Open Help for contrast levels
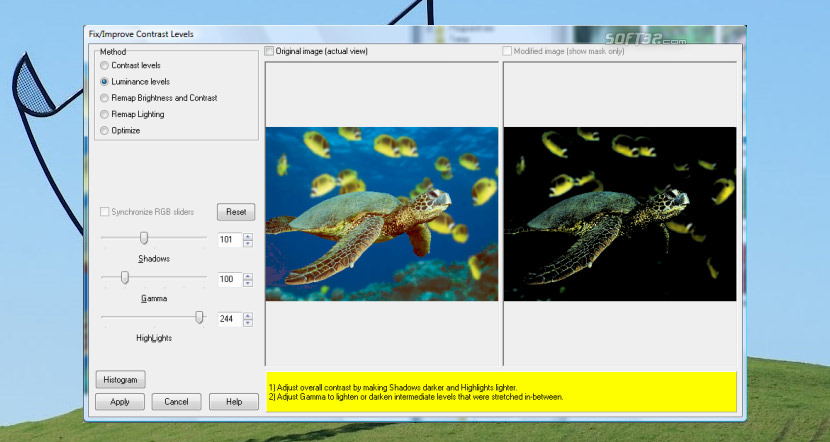This screenshot has width=830, height=442. click(234, 402)
